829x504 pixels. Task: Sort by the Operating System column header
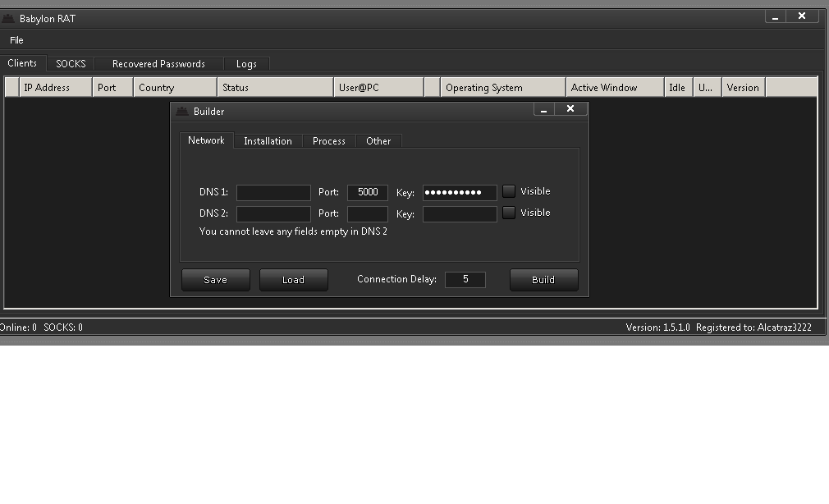point(503,87)
